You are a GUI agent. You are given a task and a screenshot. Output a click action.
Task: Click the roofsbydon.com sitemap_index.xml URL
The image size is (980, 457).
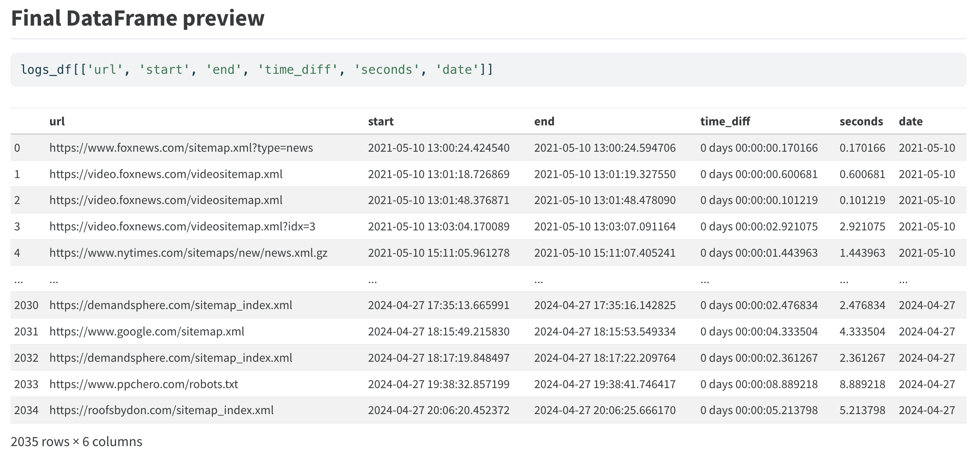(161, 410)
